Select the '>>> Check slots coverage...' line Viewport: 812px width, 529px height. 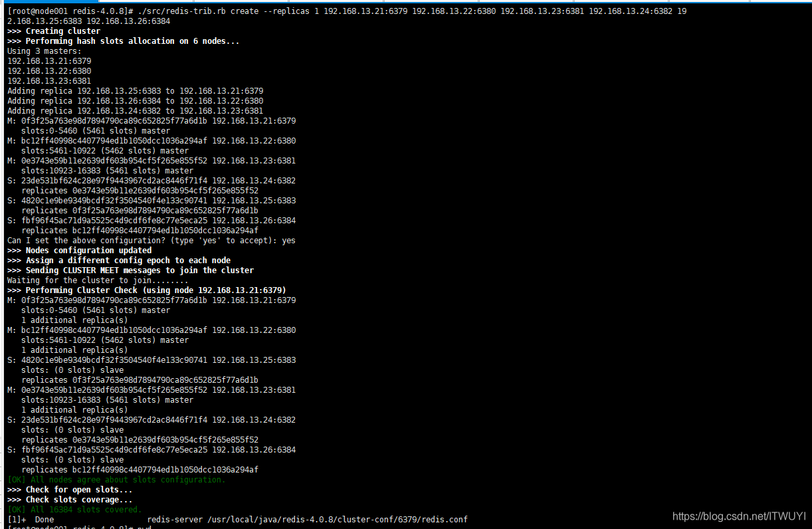(x=70, y=500)
